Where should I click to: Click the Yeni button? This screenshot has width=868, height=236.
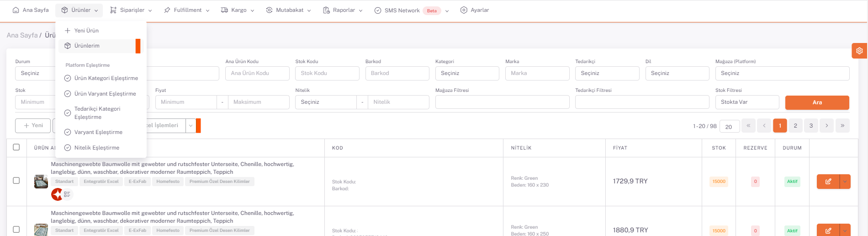(x=33, y=125)
